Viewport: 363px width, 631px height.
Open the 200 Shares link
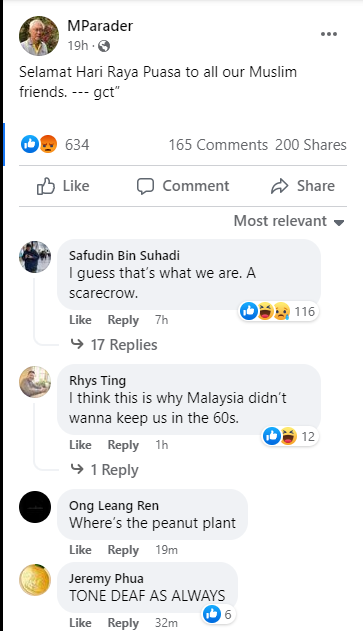(x=311, y=145)
